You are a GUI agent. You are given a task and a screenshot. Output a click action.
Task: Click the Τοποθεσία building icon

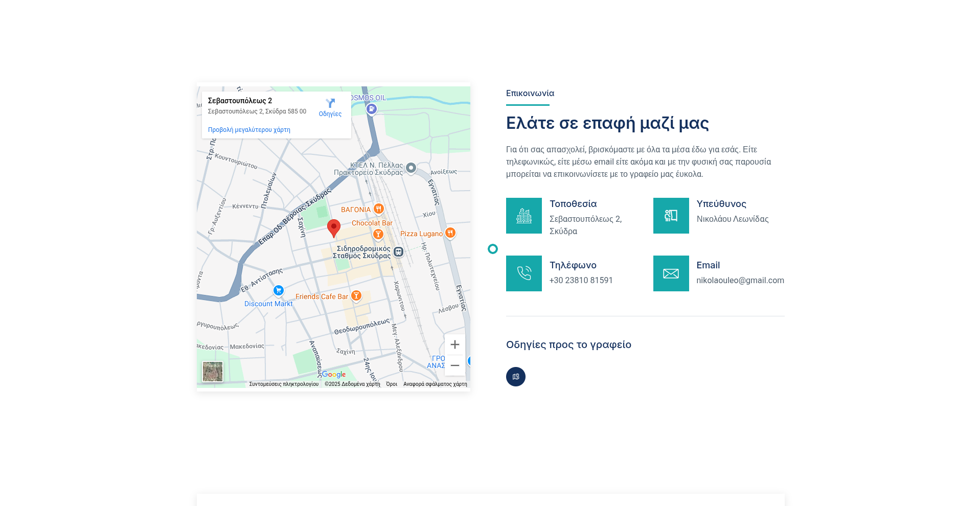click(524, 216)
